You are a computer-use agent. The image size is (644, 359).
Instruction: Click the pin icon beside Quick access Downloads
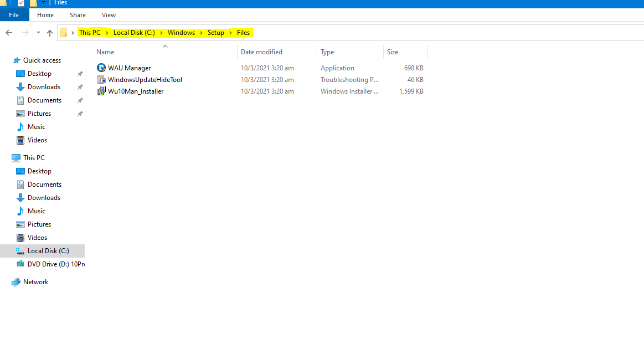tap(80, 87)
